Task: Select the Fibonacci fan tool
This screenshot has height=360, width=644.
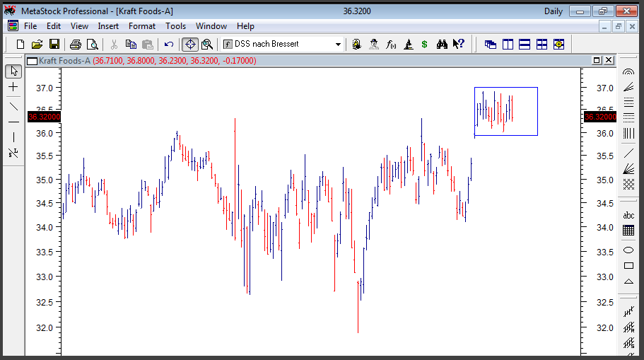Action: click(628, 87)
